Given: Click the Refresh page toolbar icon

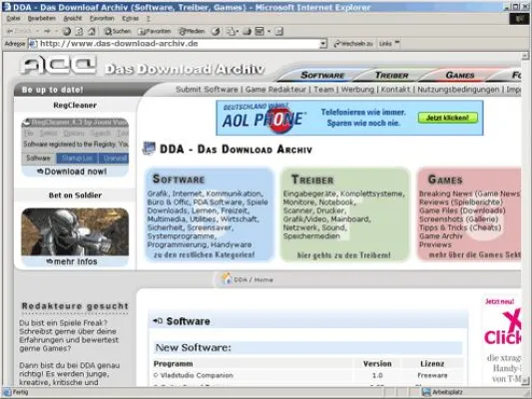Looking at the screenshot, I should point(79,32).
